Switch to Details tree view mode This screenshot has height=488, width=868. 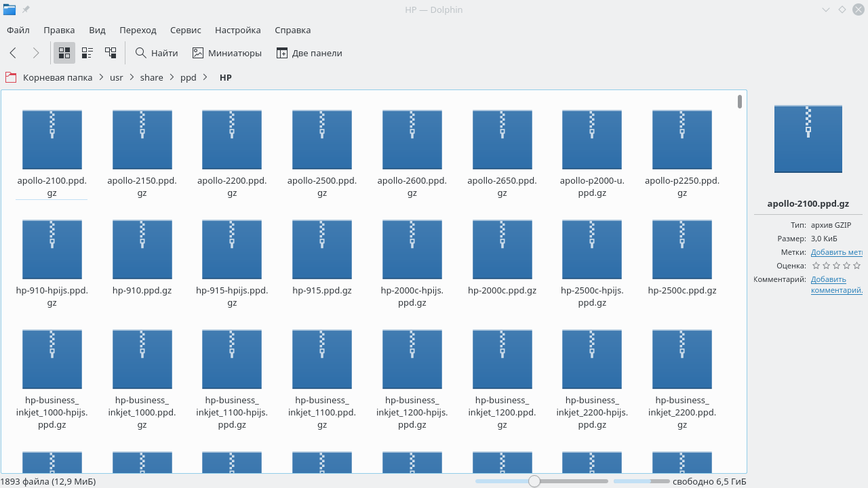(111, 53)
